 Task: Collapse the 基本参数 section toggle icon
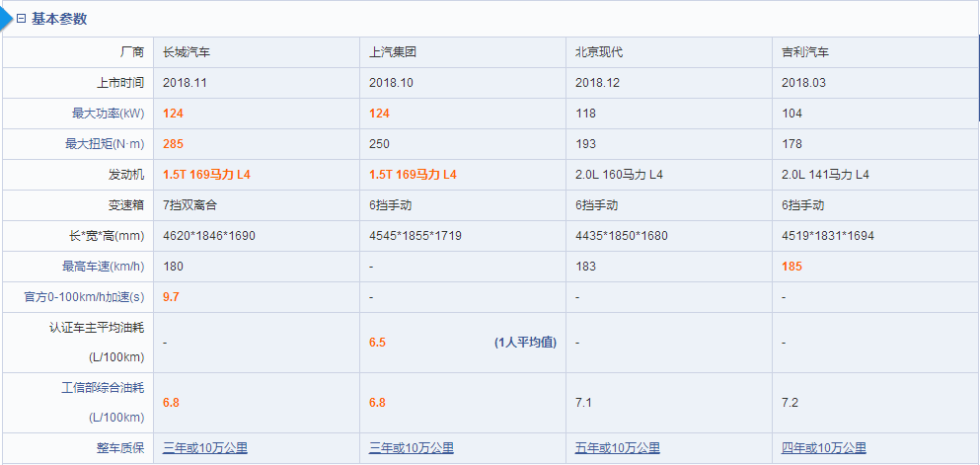22,20
